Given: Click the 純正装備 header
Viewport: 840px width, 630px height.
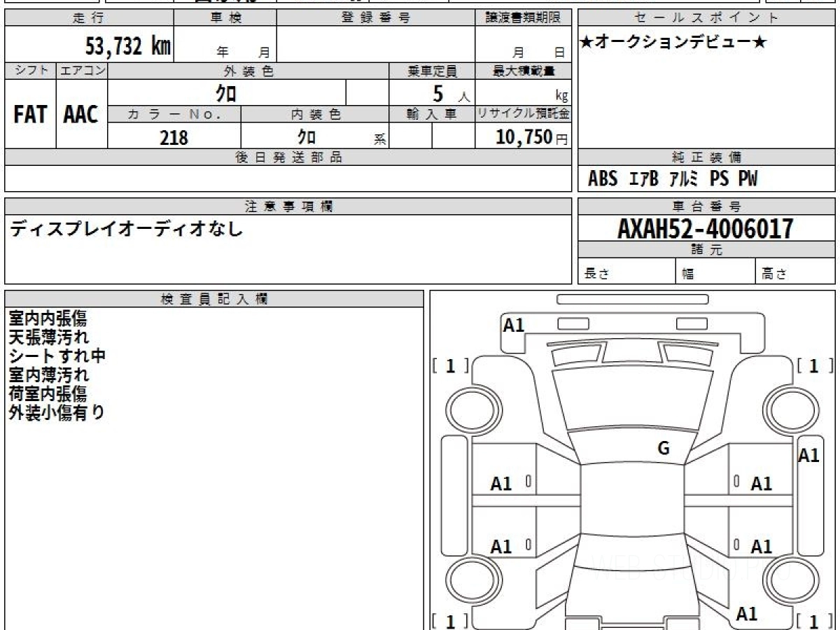Looking at the screenshot, I should coord(706,157).
